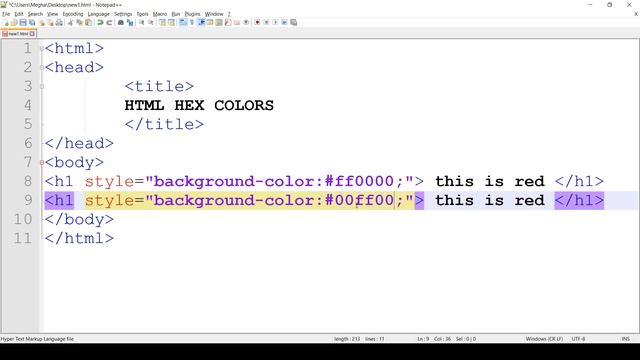Click the Open file toolbar icon

pos(14,22)
